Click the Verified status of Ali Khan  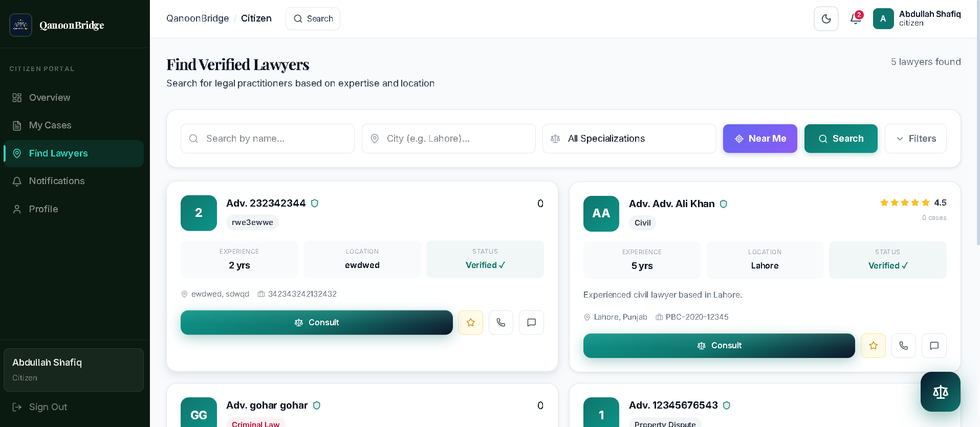888,266
